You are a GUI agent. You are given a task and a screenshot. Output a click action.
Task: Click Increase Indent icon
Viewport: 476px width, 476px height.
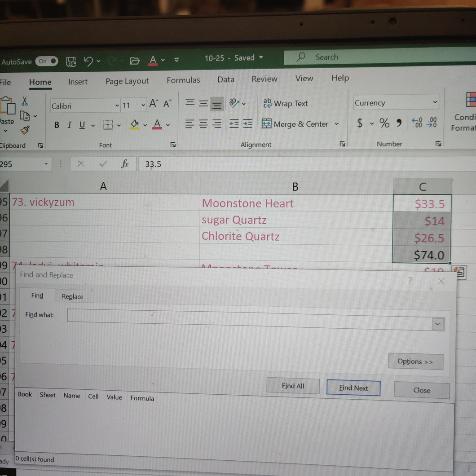(248, 123)
